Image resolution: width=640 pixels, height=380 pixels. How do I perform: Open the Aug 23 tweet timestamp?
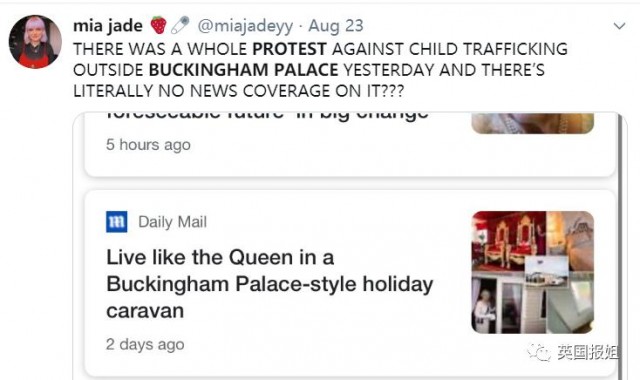click(336, 26)
